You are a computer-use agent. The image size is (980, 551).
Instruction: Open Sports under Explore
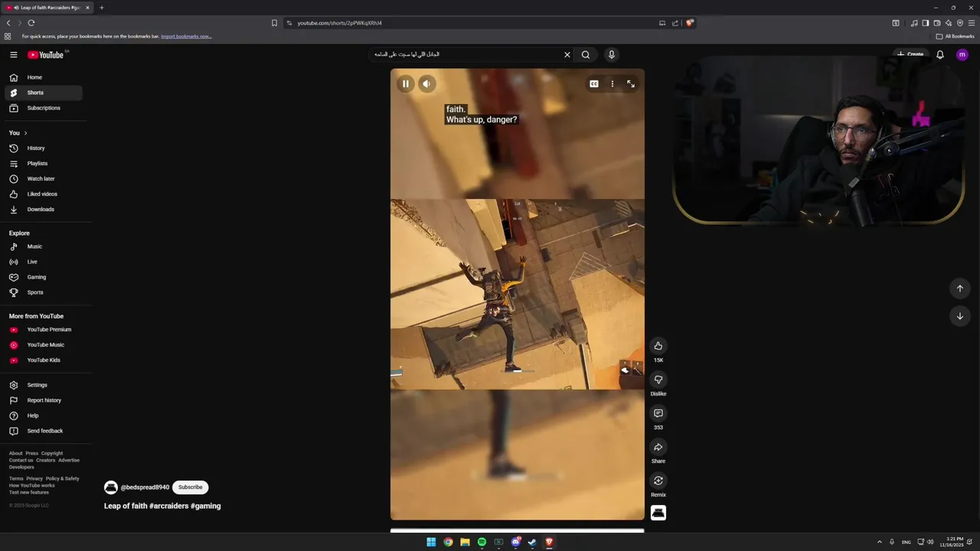click(44, 292)
